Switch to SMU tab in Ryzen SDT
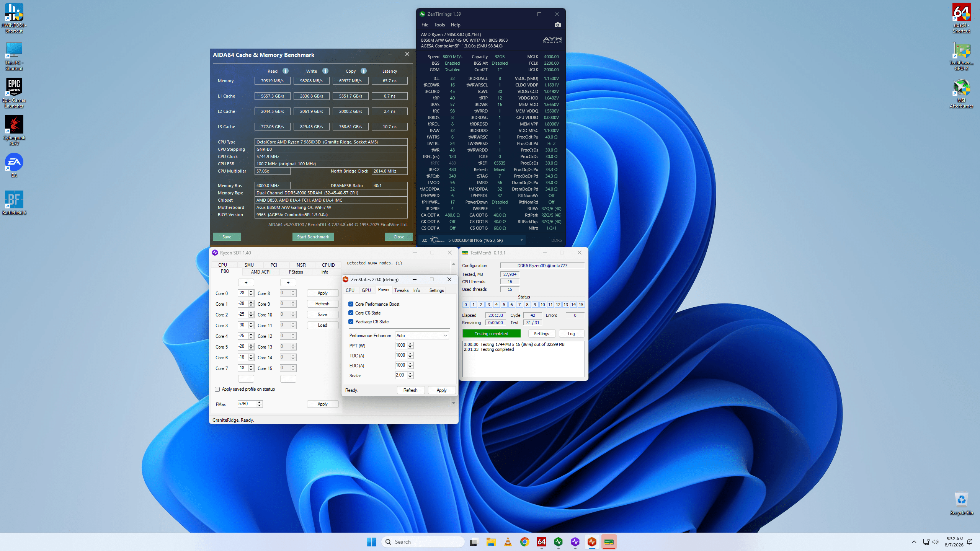Image resolution: width=980 pixels, height=551 pixels. 249,265
